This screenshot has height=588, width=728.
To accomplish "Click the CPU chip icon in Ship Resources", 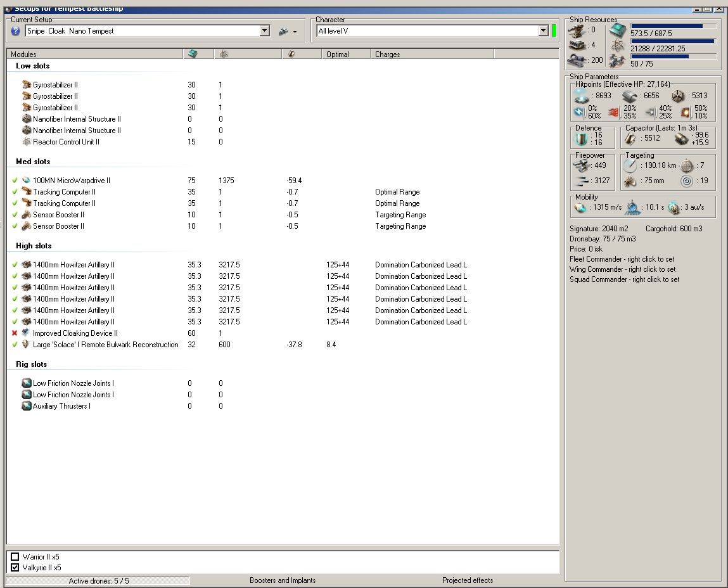I will [618, 30].
